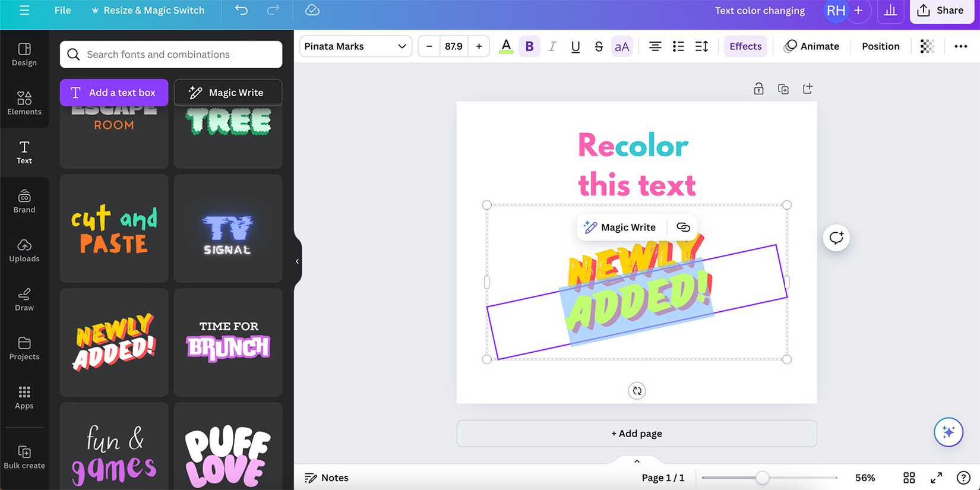Image resolution: width=980 pixels, height=490 pixels.
Task: Open line spacing settings
Action: [701, 46]
